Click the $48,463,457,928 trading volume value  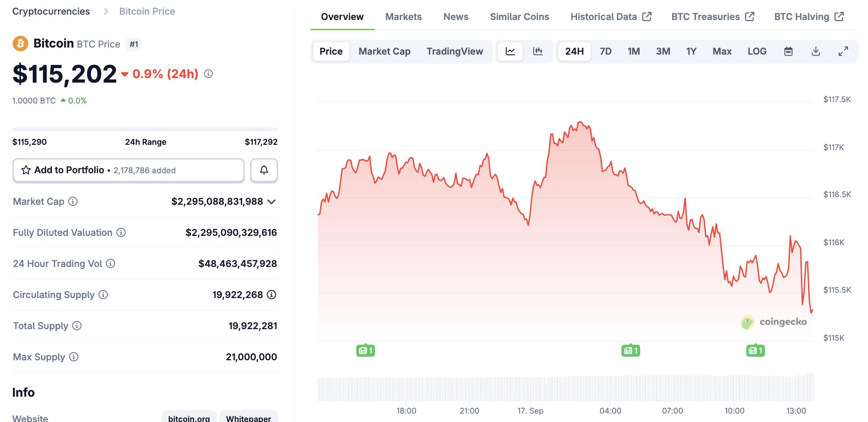pyautogui.click(x=238, y=264)
